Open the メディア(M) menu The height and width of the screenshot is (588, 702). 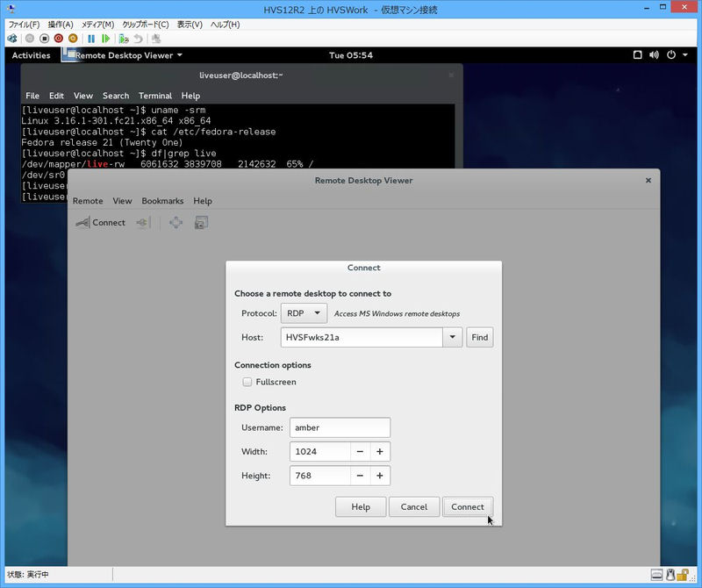point(97,25)
